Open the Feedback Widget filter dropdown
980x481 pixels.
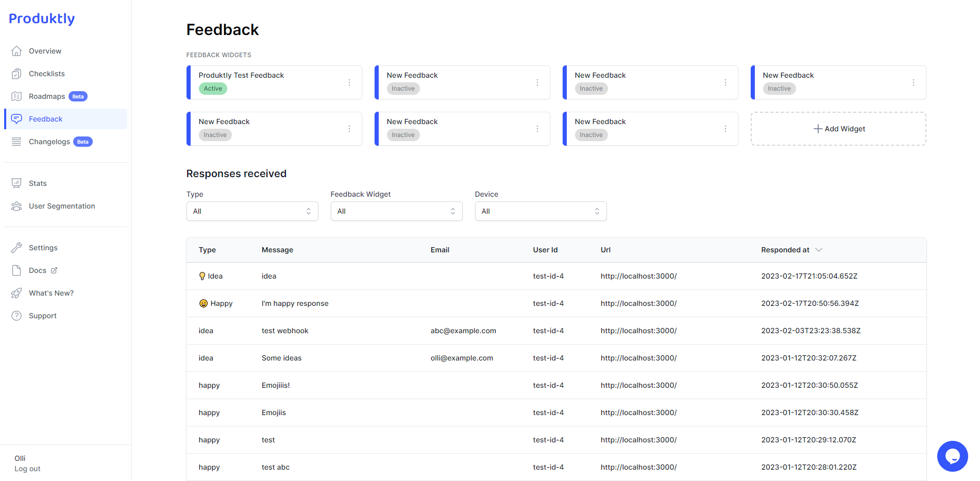[397, 211]
